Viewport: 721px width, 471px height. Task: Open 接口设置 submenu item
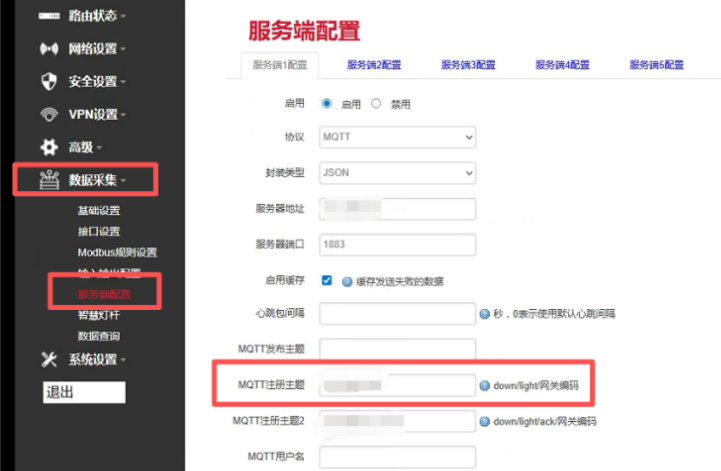99,231
